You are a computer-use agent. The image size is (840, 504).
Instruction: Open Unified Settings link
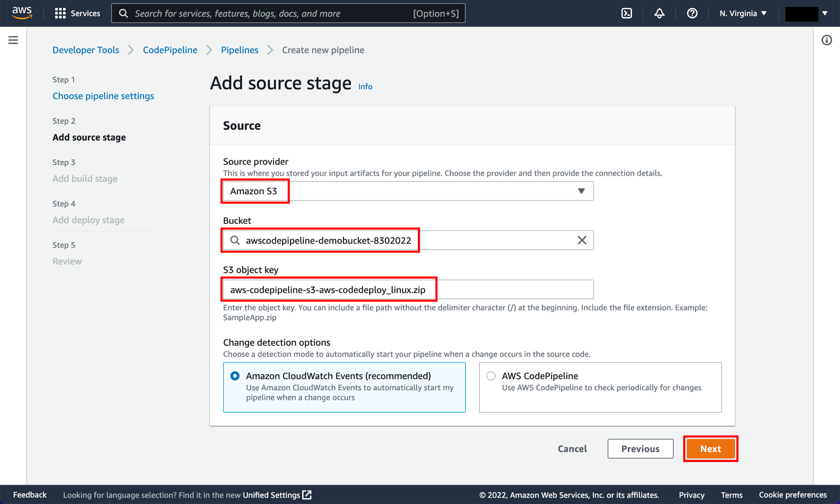(x=271, y=495)
